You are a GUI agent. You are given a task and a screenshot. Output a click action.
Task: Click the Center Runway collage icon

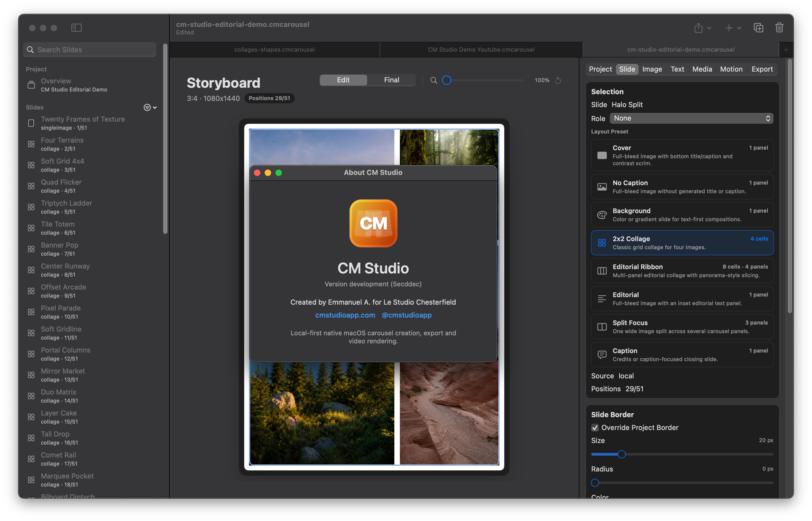point(31,270)
